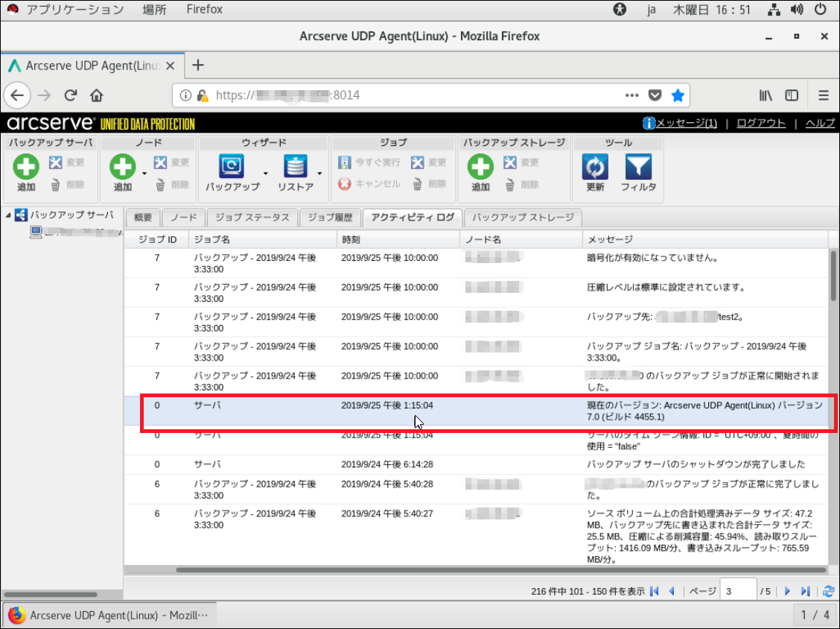This screenshot has height=629, width=840.
Task: Toggle Firefox sidebar icon
Action: coord(792,95)
